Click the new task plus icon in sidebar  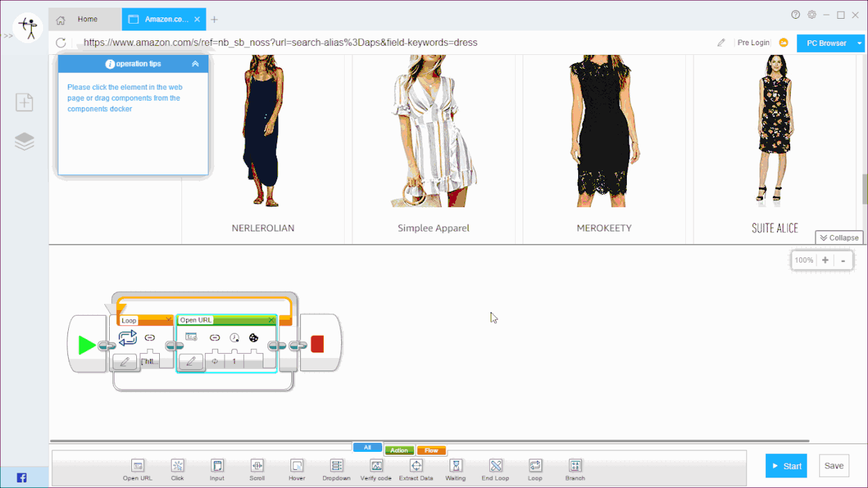24,103
